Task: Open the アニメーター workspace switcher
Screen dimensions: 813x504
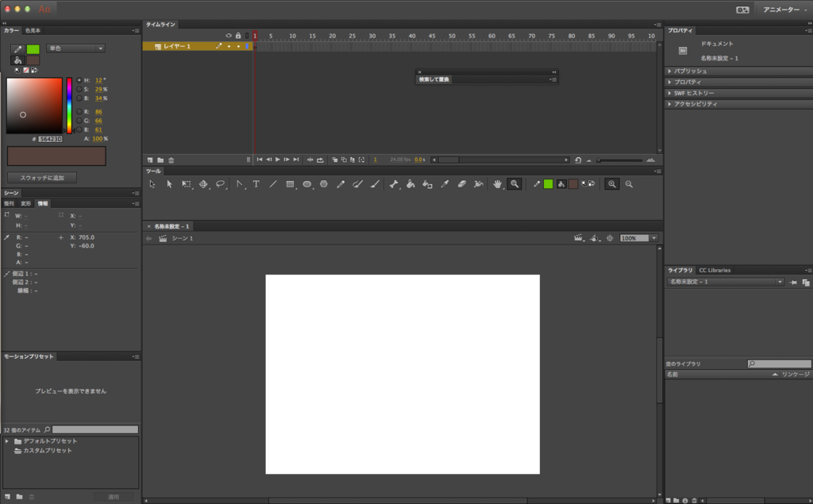Action: click(784, 10)
